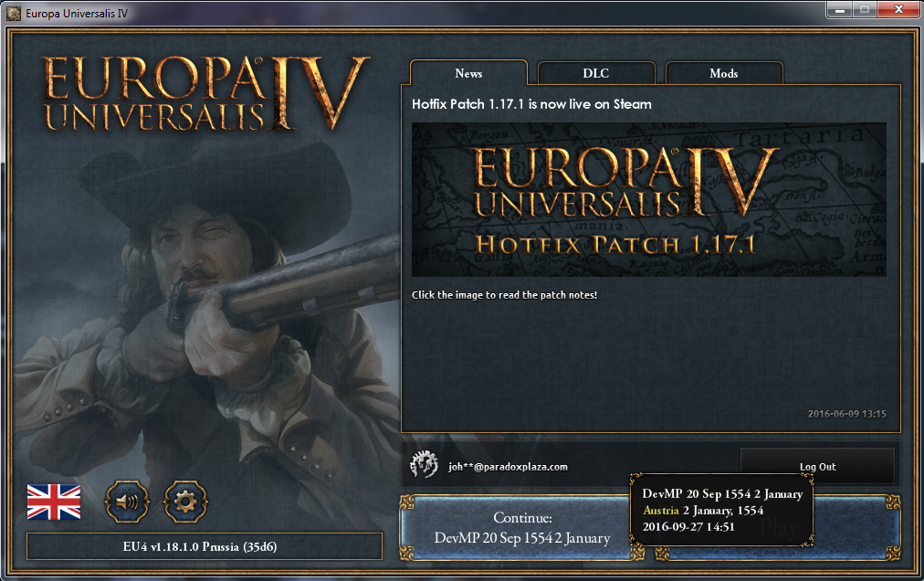Switch to the News tab
The image size is (924, 581).
click(468, 73)
